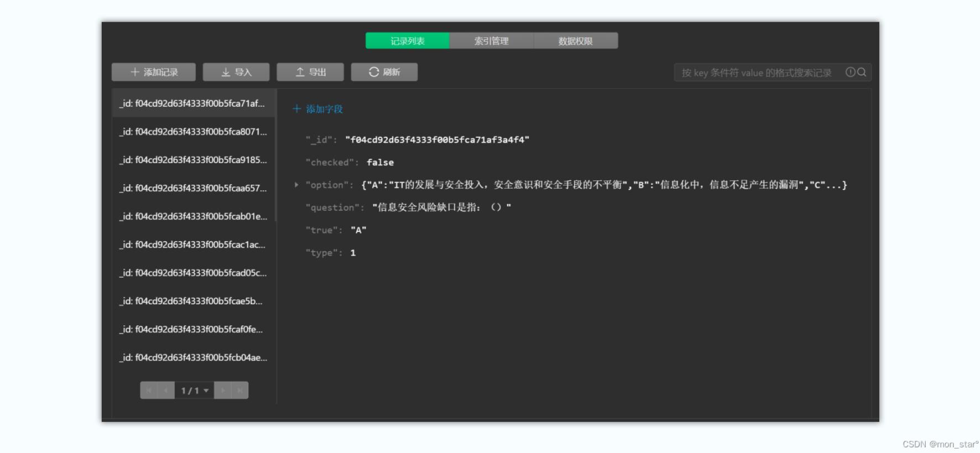Select record f04cd92d63f4333f00b5fca71af...

[194, 103]
